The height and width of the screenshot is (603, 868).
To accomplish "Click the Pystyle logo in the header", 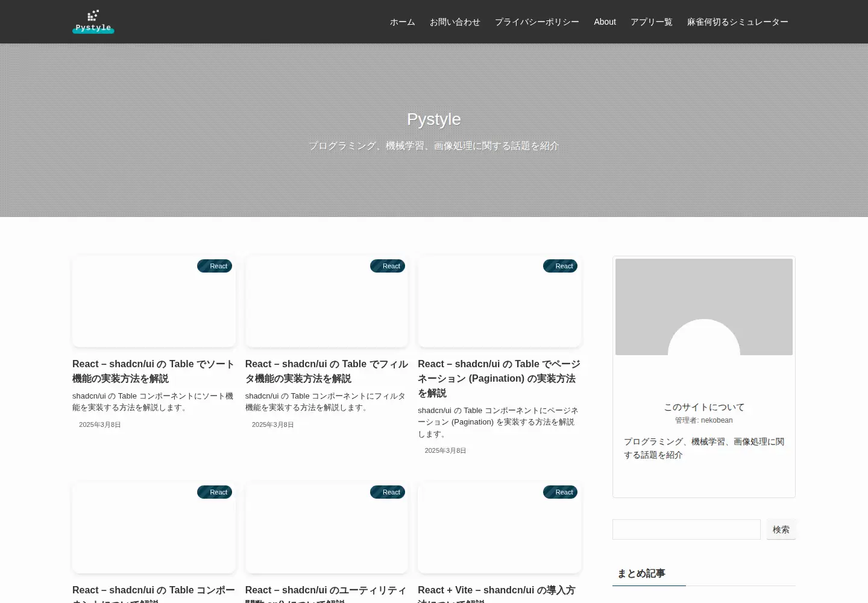I will point(93,22).
